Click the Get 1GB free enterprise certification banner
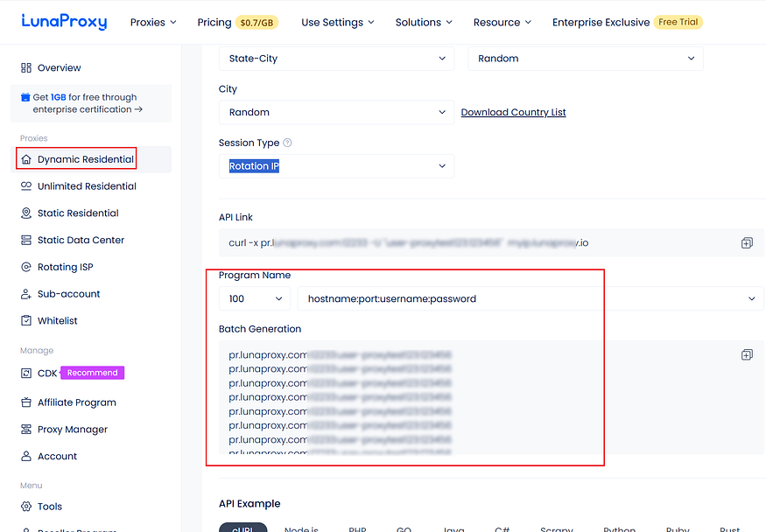 coord(91,103)
